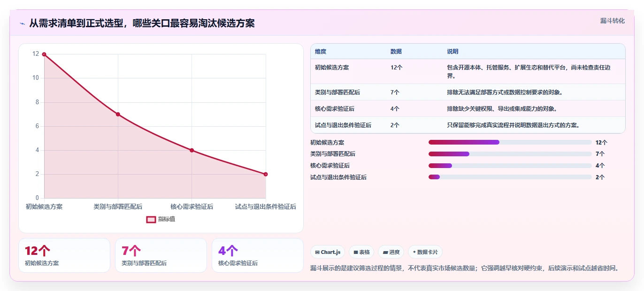
Task: Open the 4个 核心需求验证后 stat card
Action: pyautogui.click(x=258, y=255)
